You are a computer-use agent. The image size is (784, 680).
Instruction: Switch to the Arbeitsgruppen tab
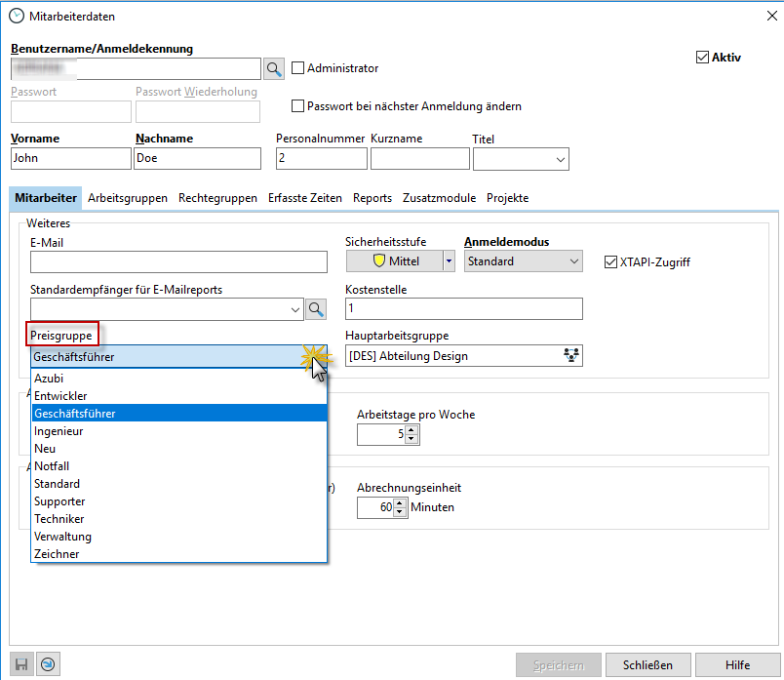127,198
